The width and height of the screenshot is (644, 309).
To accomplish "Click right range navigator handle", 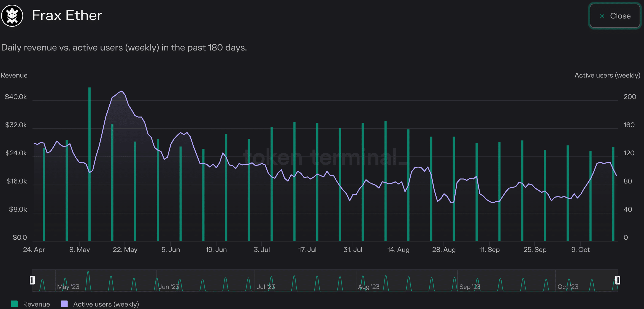I will tap(618, 280).
